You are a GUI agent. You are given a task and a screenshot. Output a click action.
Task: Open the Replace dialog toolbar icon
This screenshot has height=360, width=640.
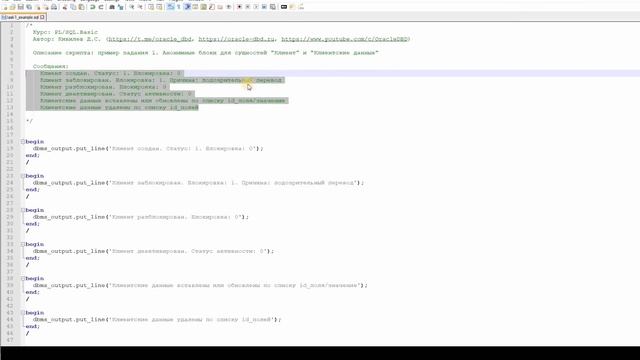pyautogui.click(x=120, y=7)
